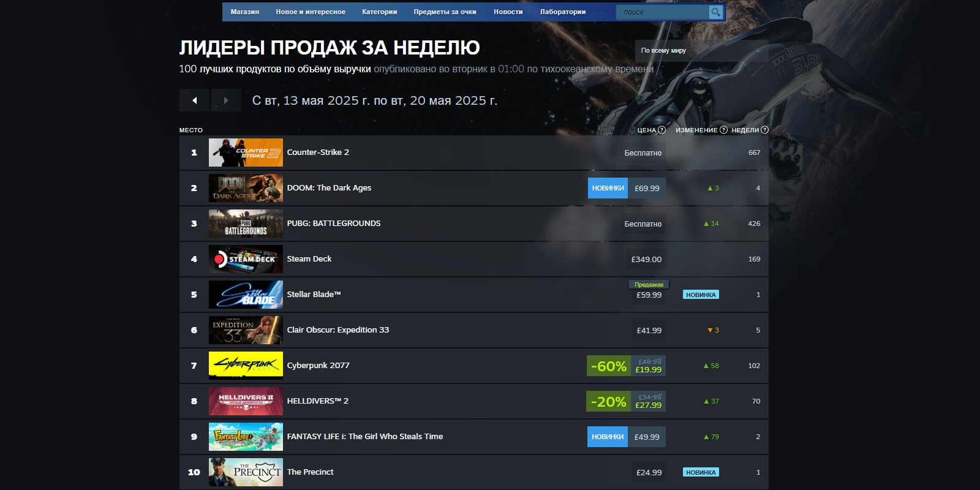
Task: Click the Steam Deck title
Action: click(x=309, y=259)
